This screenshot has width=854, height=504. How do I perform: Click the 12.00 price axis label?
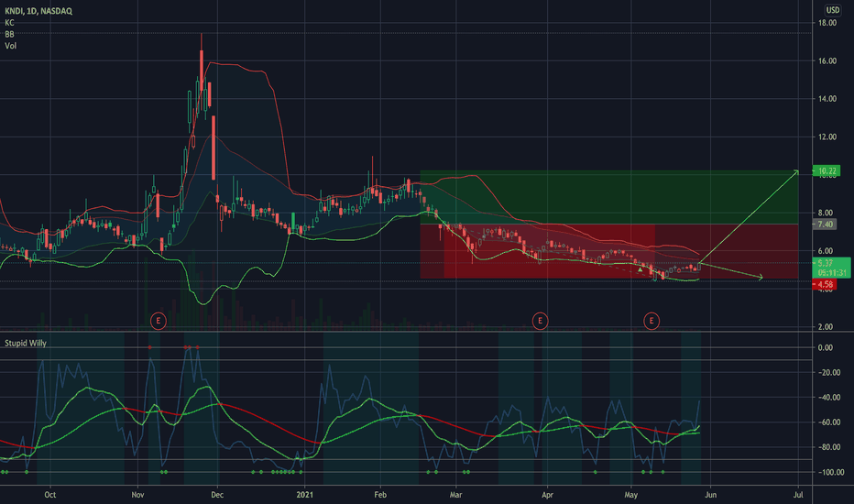coord(827,137)
